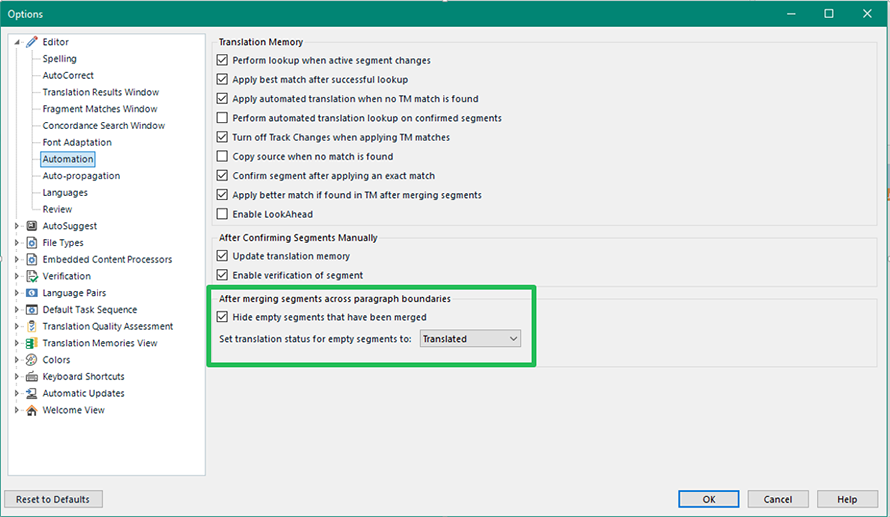Screen dimensions: 890x517
Task: Select Auto-propagation in the Editor tree
Action: 80,176
